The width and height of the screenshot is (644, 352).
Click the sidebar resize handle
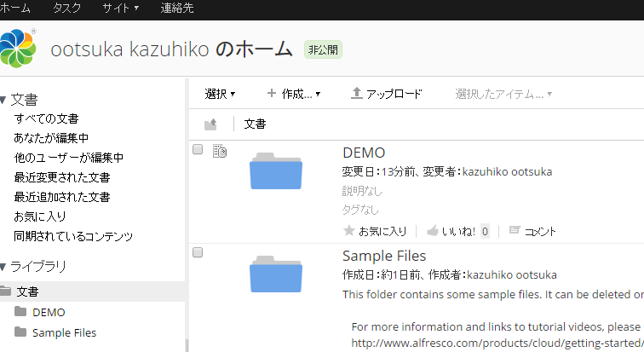tap(187, 345)
